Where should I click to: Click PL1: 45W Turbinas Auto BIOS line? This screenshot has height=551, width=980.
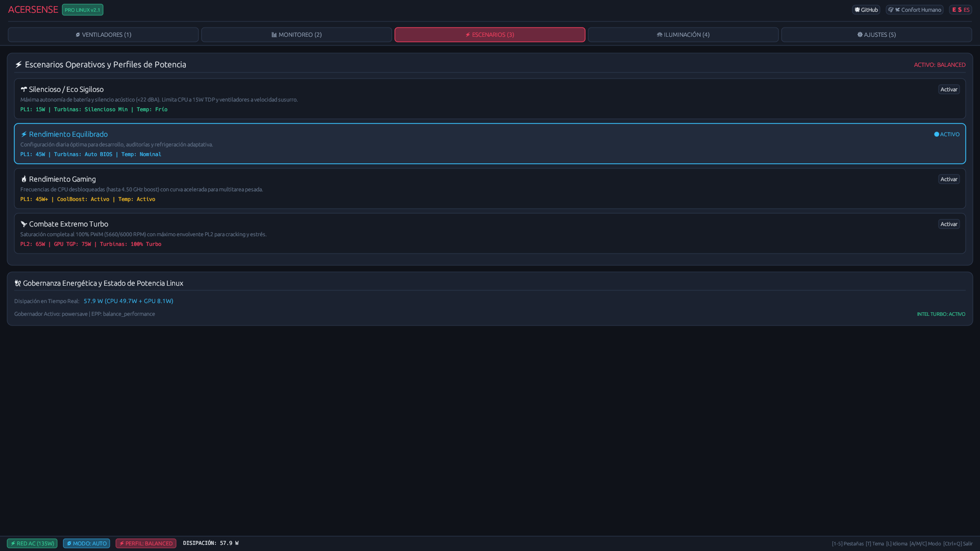click(x=91, y=154)
